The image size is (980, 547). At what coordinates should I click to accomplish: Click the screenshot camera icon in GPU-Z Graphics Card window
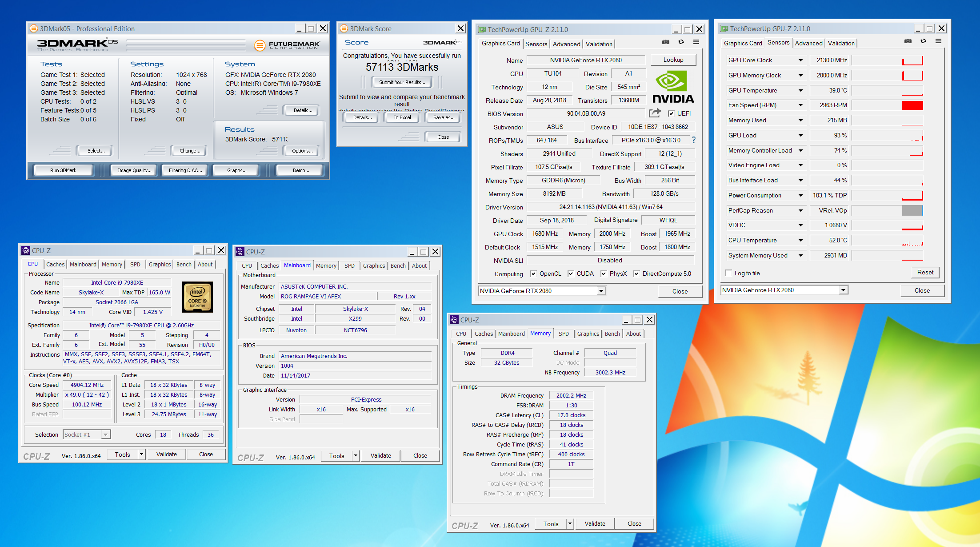click(665, 42)
